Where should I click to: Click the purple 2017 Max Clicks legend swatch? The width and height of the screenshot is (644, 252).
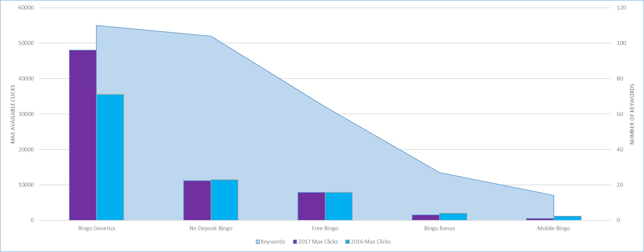(x=295, y=242)
